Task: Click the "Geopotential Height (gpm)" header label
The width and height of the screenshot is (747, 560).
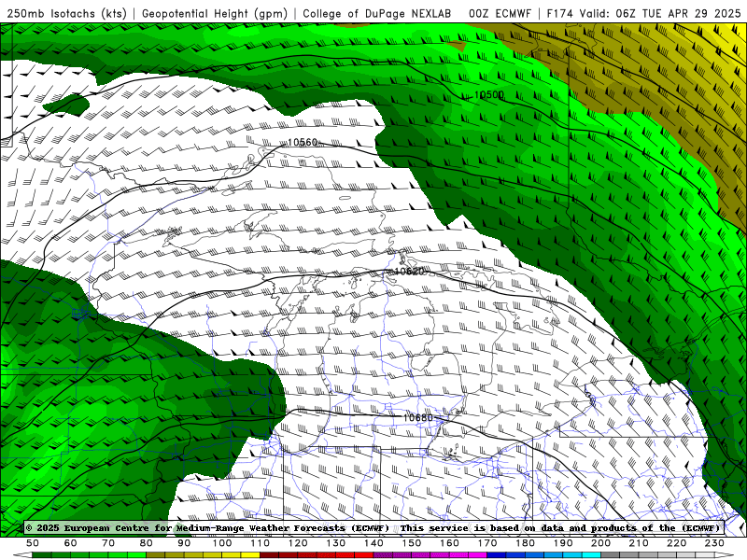Action: pyautogui.click(x=215, y=14)
